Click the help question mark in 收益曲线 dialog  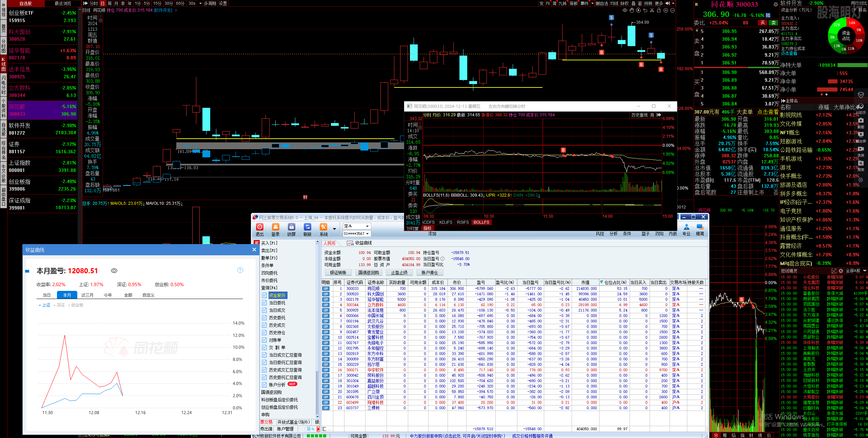point(240,270)
